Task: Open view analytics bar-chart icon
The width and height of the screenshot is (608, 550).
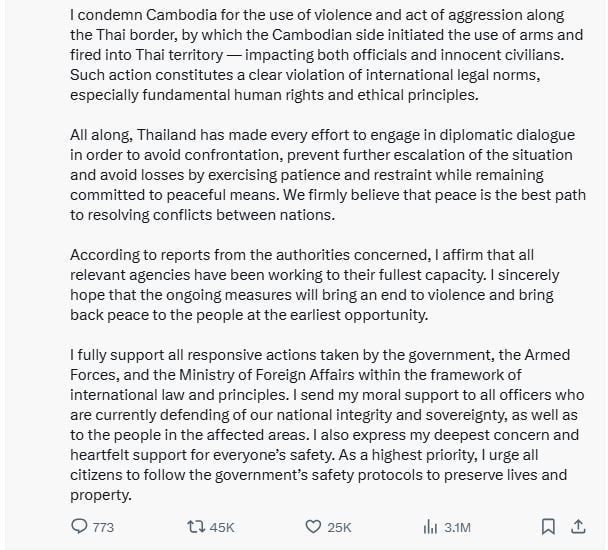Action: (430, 527)
